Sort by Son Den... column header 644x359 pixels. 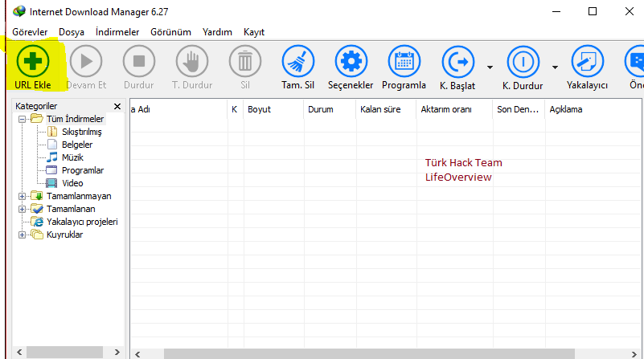pyautogui.click(x=519, y=109)
